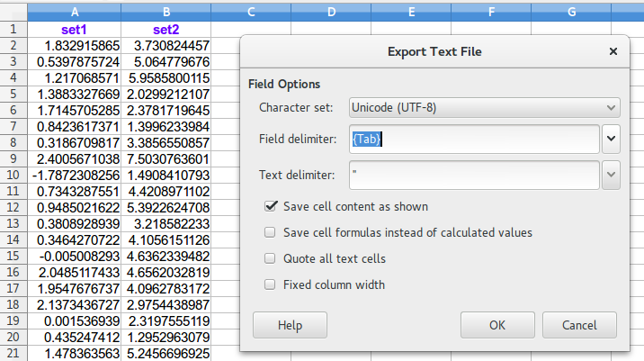644x361 pixels.
Task: Select column B header
Action: pos(165,12)
